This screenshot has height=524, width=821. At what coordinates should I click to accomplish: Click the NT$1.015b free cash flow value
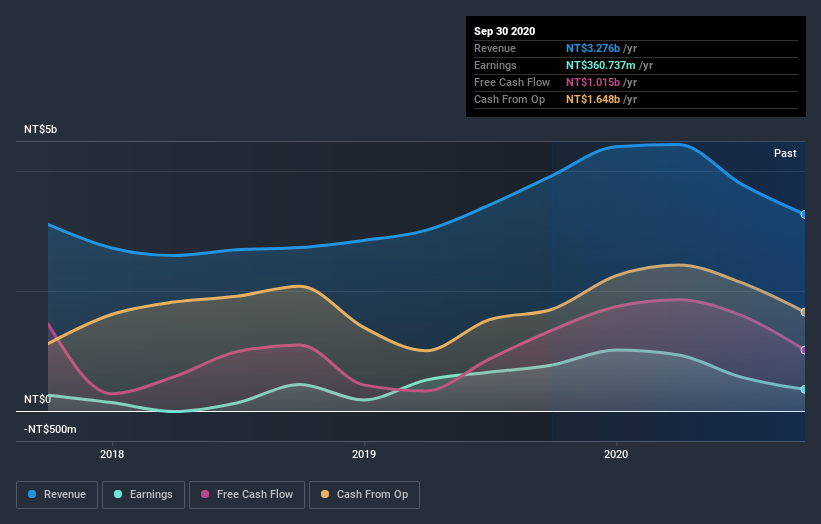[x=593, y=82]
